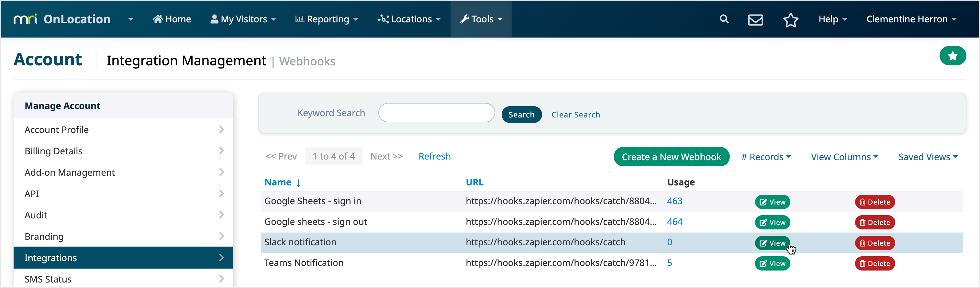The height and width of the screenshot is (288, 980).
Task: Open usage count 464 link
Action: [x=674, y=221]
